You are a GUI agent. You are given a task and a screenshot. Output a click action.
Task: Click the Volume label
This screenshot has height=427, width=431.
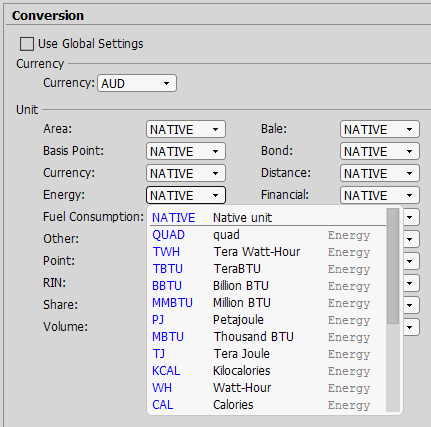[x=65, y=327]
